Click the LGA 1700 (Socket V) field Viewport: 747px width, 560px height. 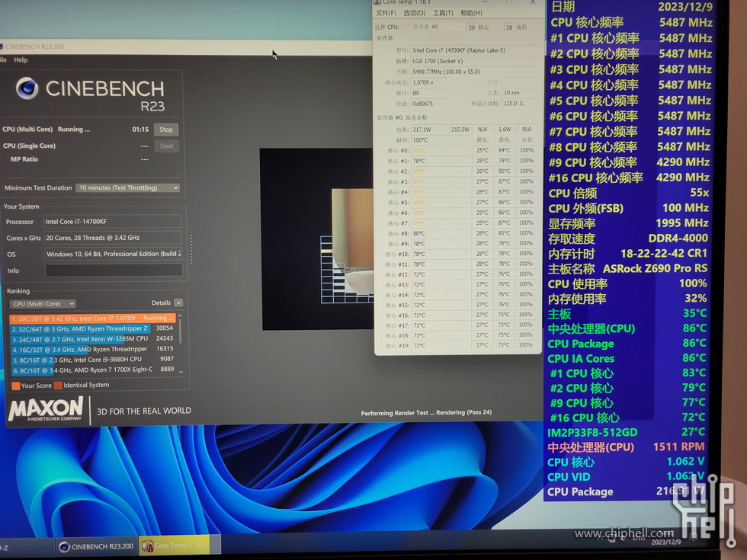pos(473,61)
